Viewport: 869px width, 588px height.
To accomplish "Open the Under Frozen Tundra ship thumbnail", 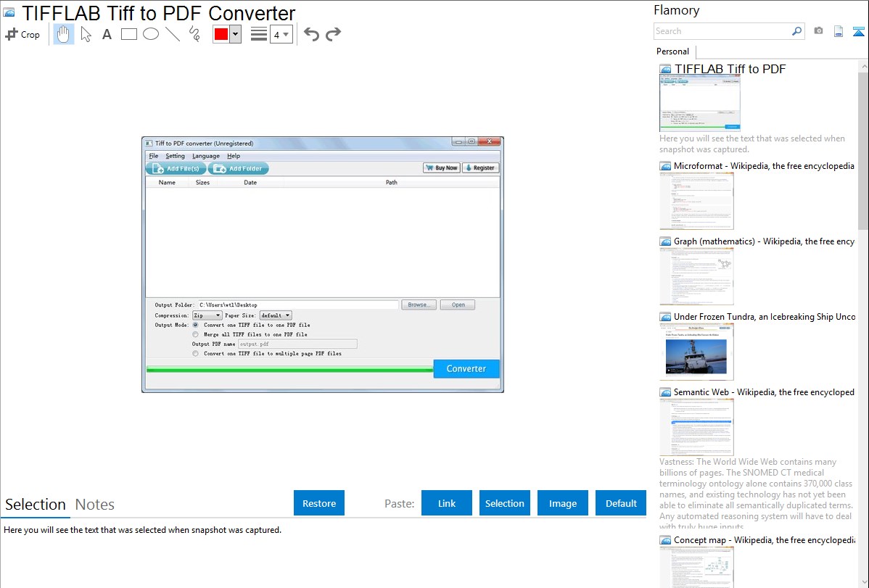I will tap(696, 352).
